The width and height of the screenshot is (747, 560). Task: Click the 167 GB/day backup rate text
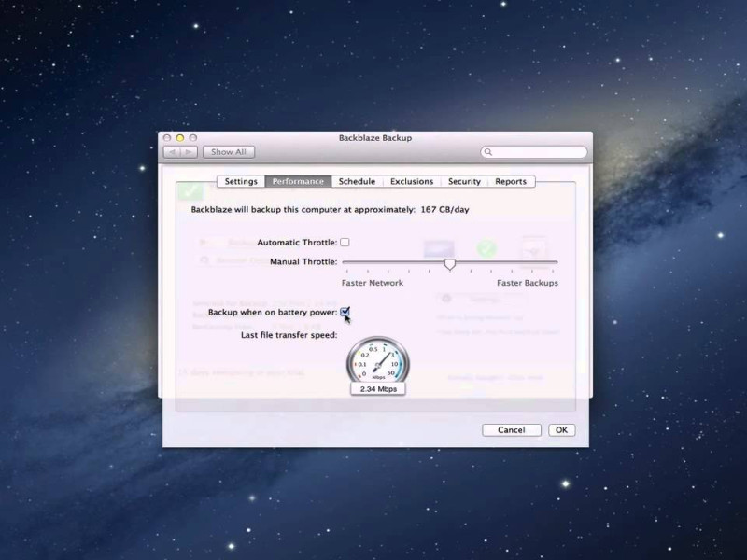tap(445, 209)
